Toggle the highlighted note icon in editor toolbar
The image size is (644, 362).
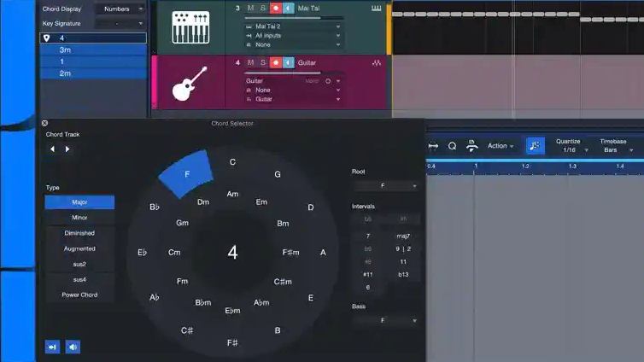536,146
